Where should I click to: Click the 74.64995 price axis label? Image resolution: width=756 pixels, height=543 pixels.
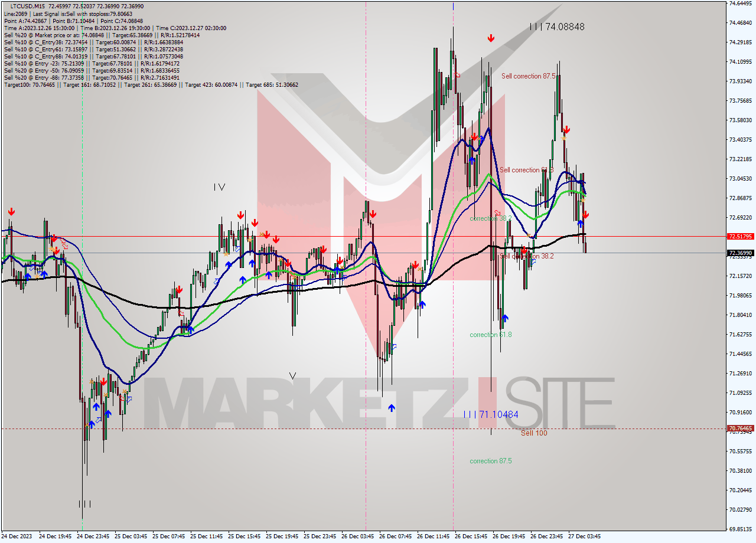pos(740,4)
